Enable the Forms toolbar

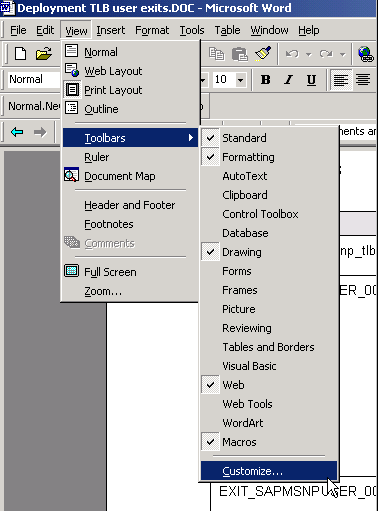(x=269, y=271)
